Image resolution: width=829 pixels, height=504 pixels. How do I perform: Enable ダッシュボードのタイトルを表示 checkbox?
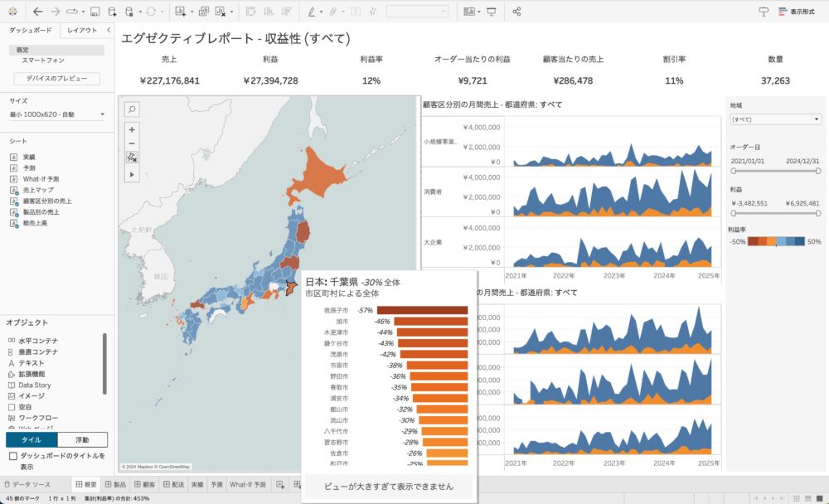[x=12, y=456]
